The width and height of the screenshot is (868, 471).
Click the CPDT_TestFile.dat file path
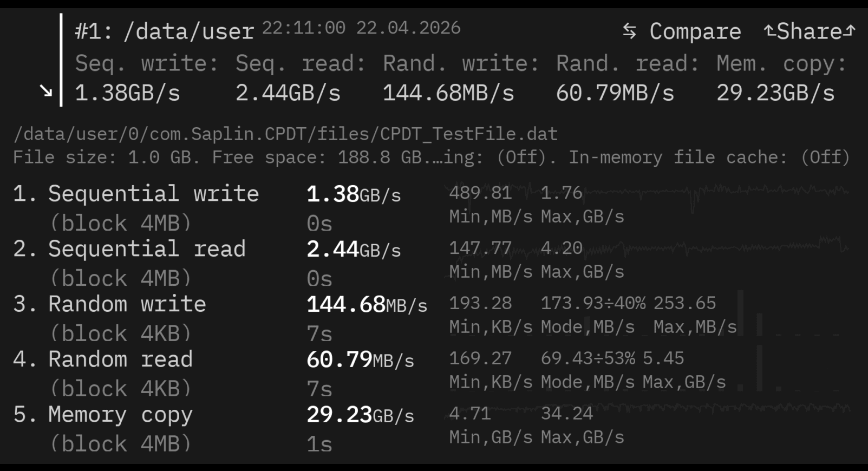pos(285,134)
